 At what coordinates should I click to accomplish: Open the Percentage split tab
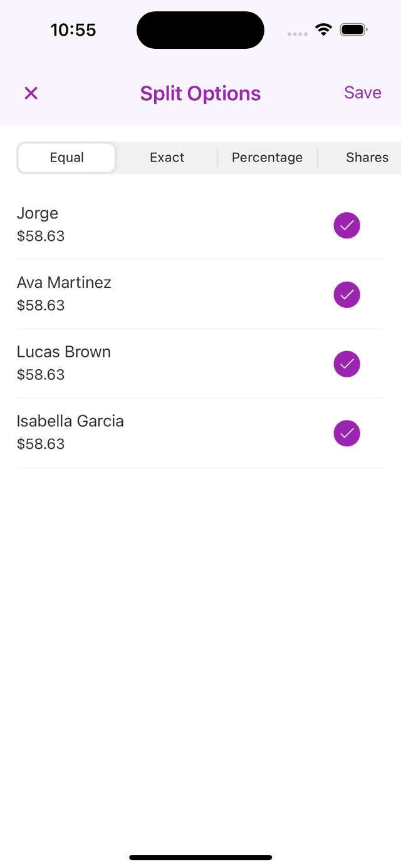click(x=267, y=158)
